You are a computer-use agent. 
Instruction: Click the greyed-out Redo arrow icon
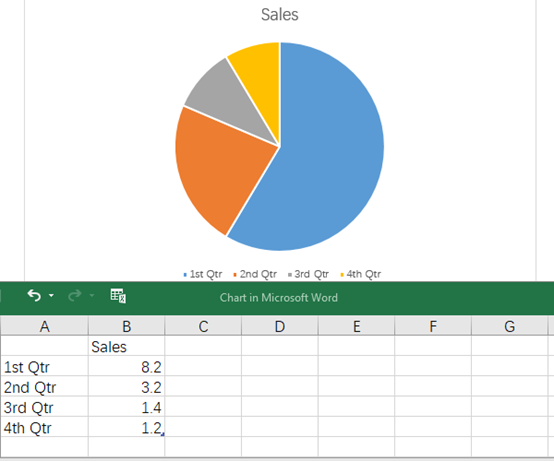tap(75, 296)
